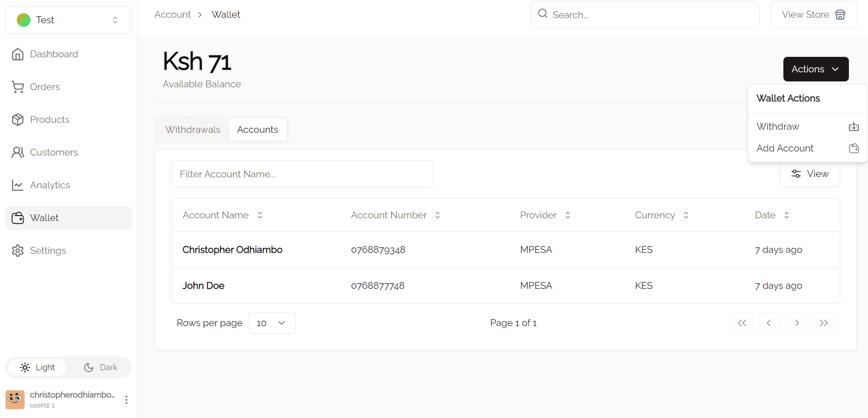This screenshot has width=868, height=418.
Task: Expand the Test store switcher
Action: pyautogui.click(x=69, y=20)
